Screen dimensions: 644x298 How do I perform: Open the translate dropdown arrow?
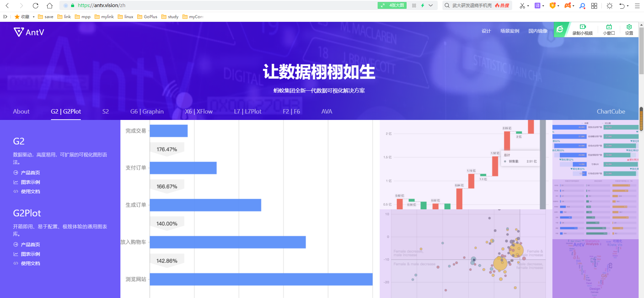point(543,6)
